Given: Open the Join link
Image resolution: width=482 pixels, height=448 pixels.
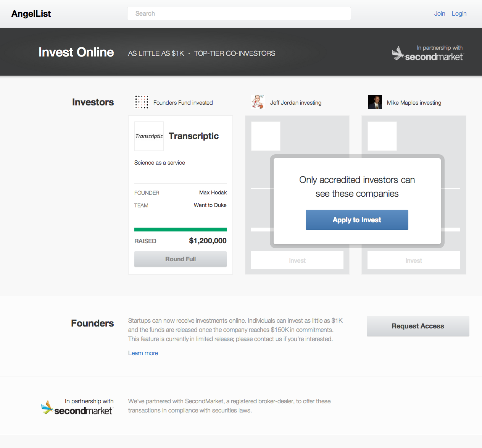Looking at the screenshot, I should pos(440,13).
